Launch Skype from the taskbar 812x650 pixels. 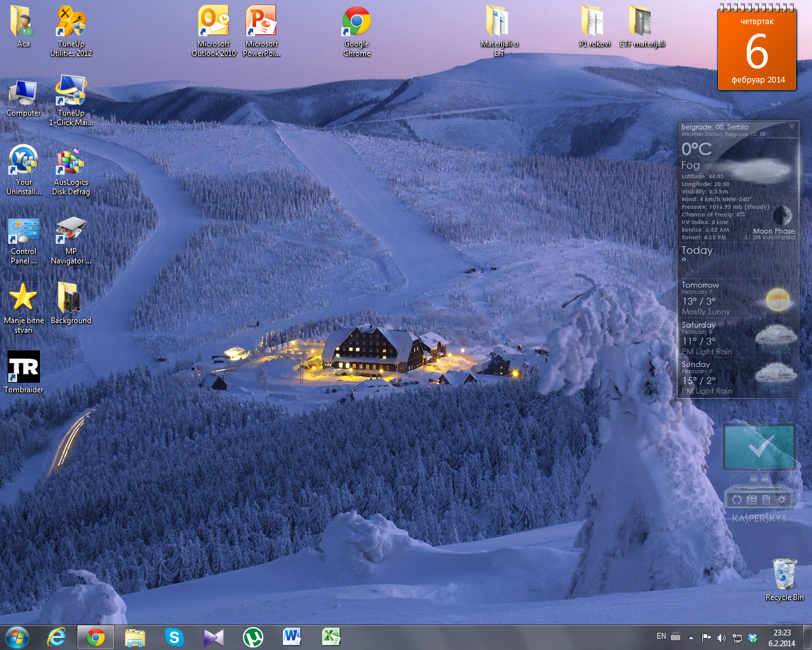tap(174, 637)
